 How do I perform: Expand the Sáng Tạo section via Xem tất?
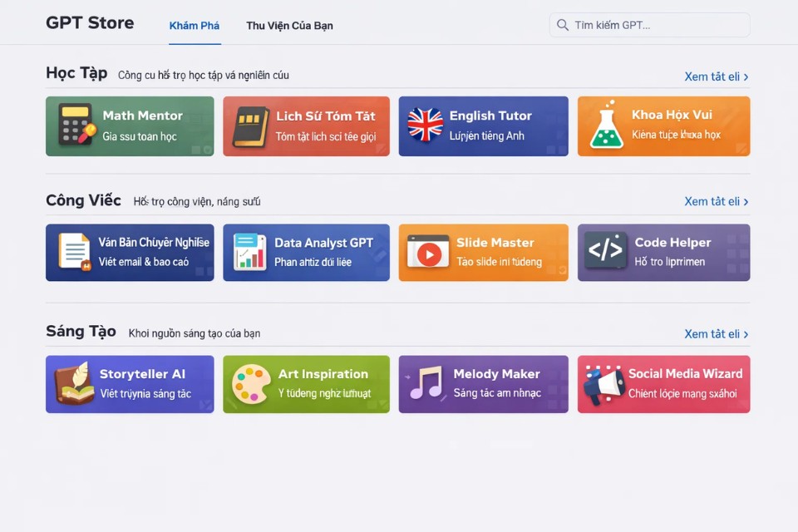click(716, 334)
